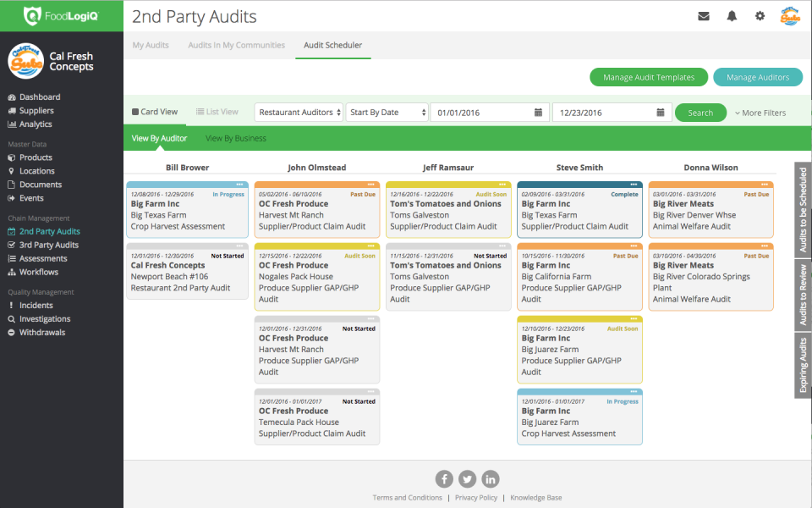This screenshot has height=508, width=812.
Task: Click the green Search button
Action: [x=700, y=111]
